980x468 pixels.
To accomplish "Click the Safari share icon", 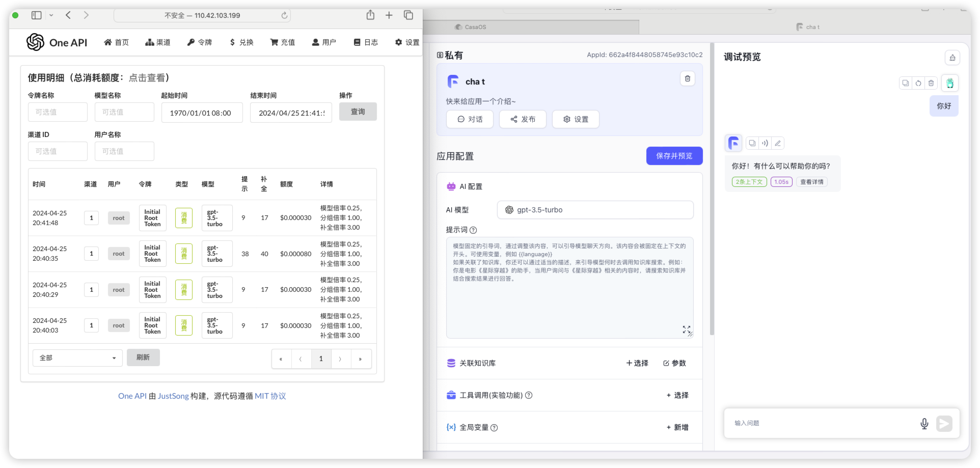I will (370, 15).
